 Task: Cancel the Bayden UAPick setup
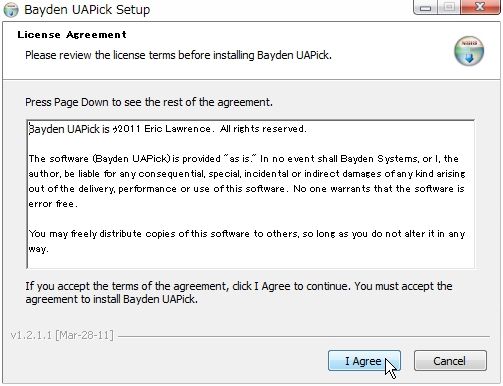(x=450, y=361)
